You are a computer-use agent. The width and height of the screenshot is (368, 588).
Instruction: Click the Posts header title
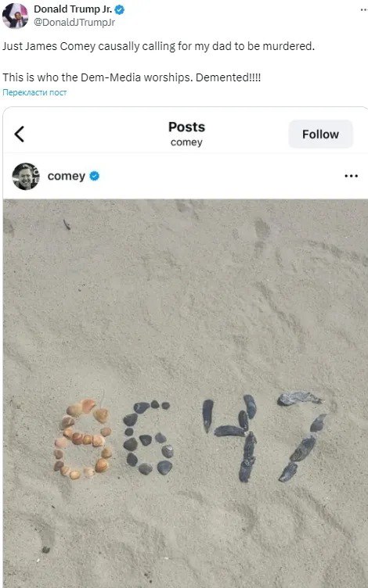(x=186, y=127)
